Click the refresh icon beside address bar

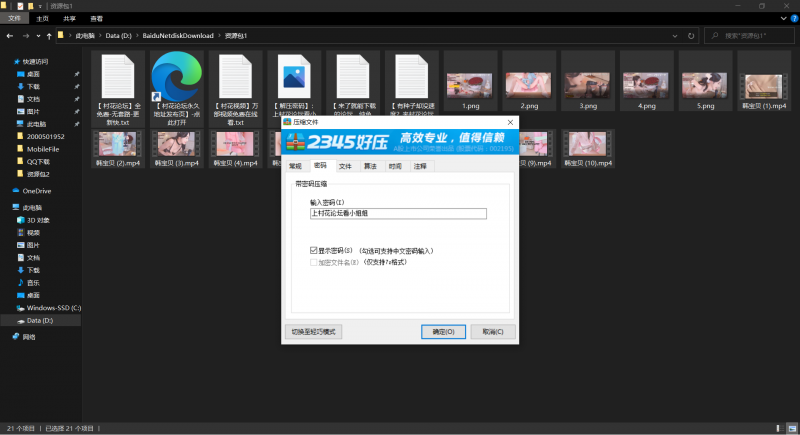click(692, 36)
